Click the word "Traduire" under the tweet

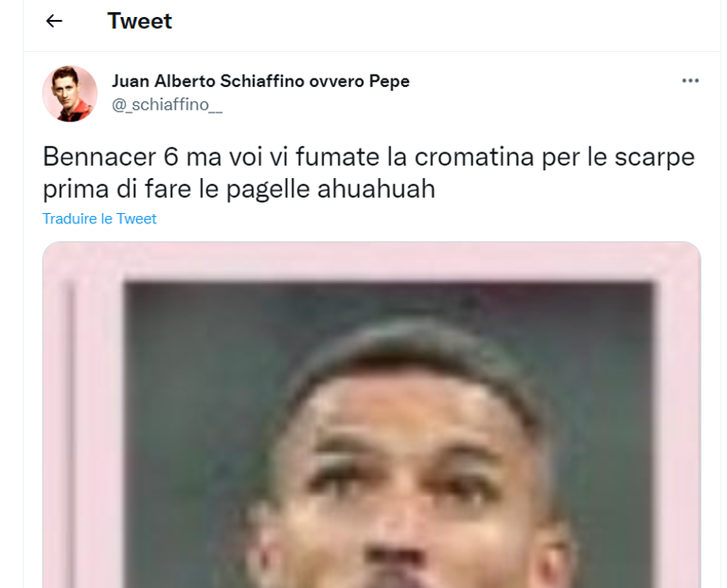coord(65,219)
